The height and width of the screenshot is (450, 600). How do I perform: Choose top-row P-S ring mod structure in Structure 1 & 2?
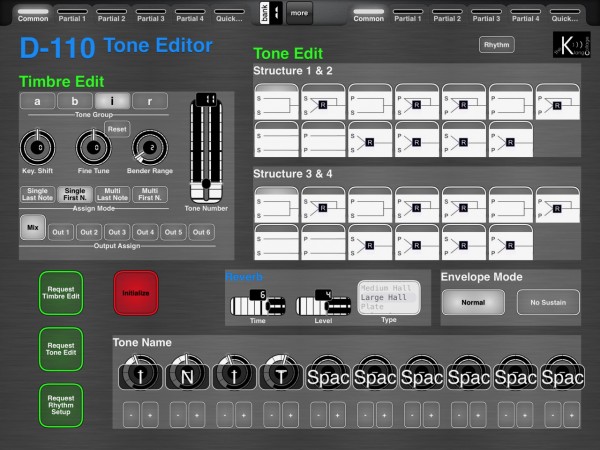pyautogui.click(x=417, y=102)
